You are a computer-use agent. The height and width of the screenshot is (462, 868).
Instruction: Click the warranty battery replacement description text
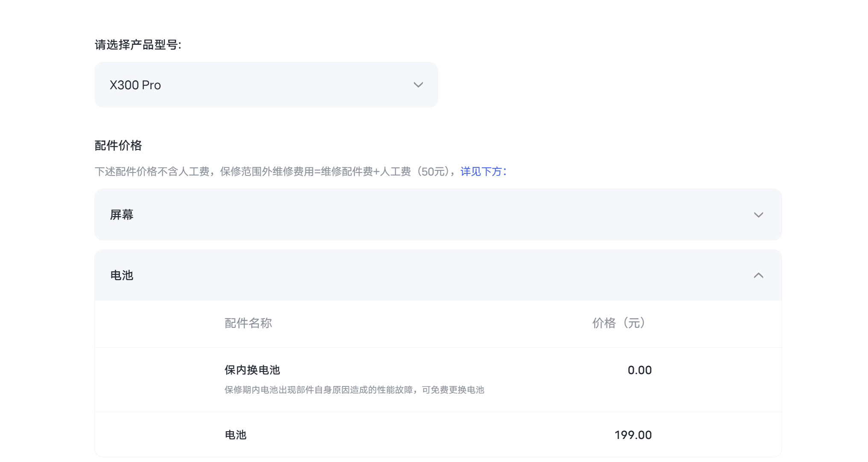(354, 390)
